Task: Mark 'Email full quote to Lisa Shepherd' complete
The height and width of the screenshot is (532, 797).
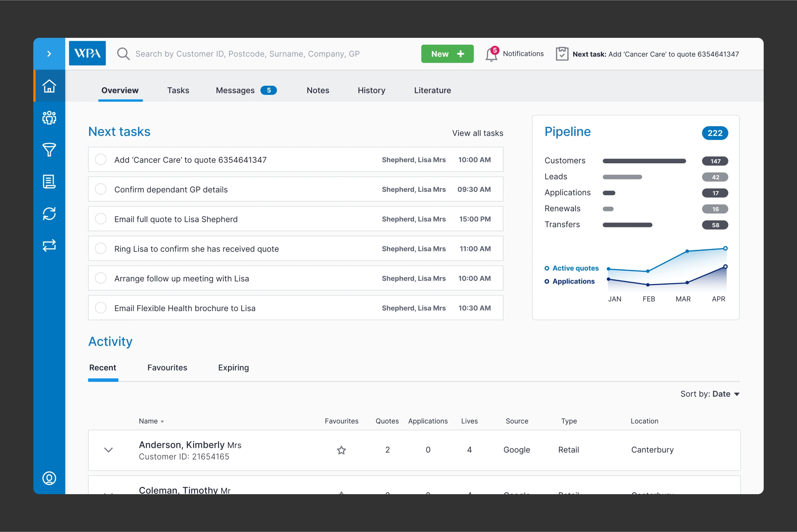Action: tap(100, 219)
